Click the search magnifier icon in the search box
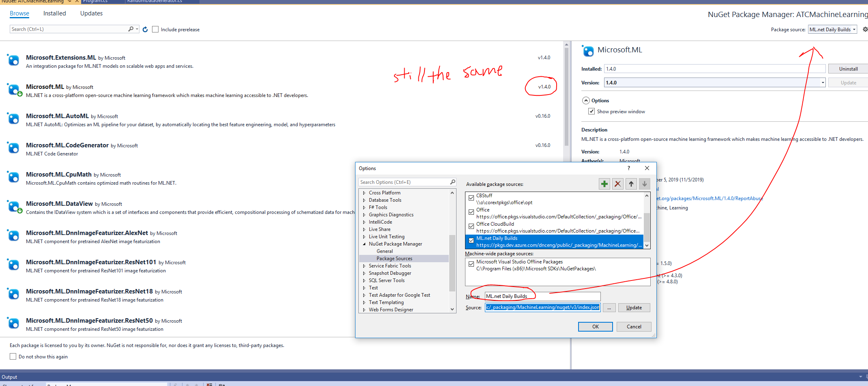 [131, 29]
